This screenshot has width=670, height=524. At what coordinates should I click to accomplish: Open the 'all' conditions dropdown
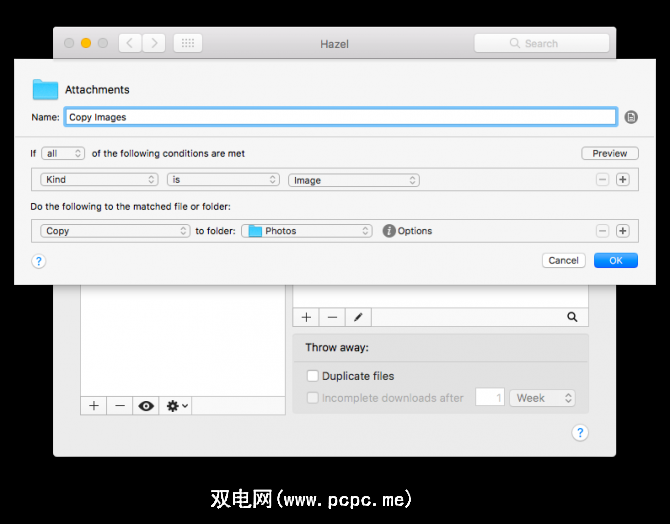63,153
